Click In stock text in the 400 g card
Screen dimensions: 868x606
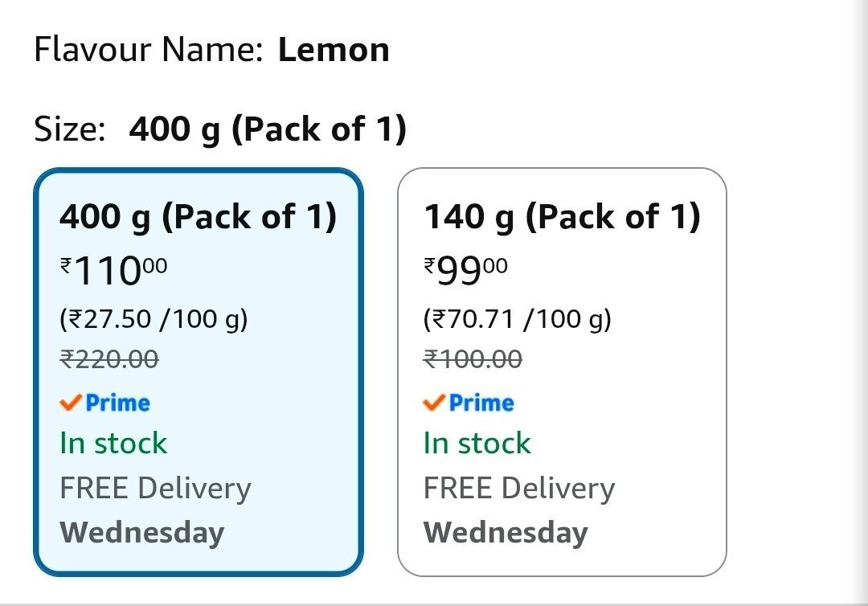[x=113, y=444]
